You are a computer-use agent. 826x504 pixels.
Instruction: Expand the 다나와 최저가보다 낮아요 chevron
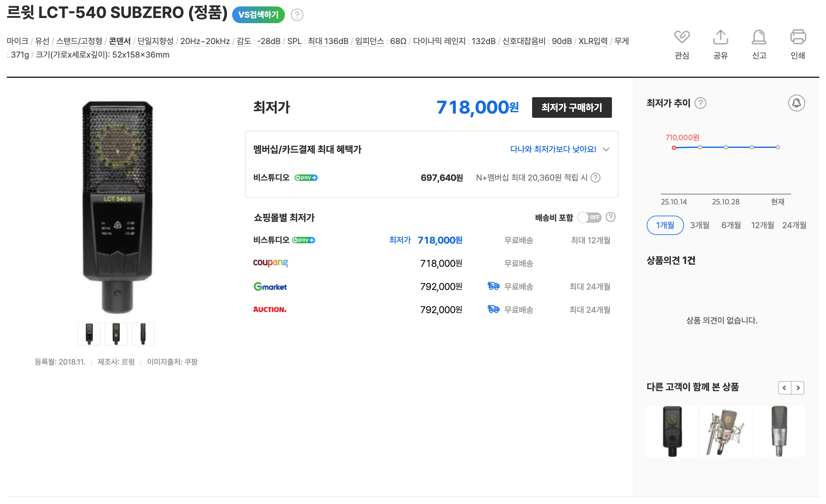(x=606, y=149)
